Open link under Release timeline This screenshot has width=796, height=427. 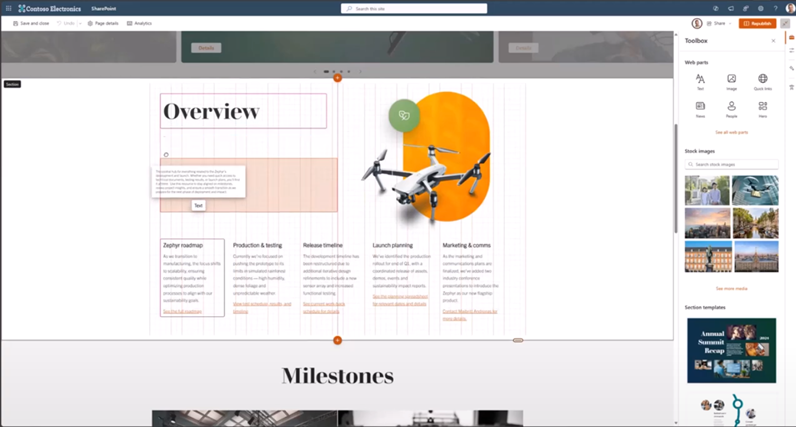pyautogui.click(x=324, y=307)
